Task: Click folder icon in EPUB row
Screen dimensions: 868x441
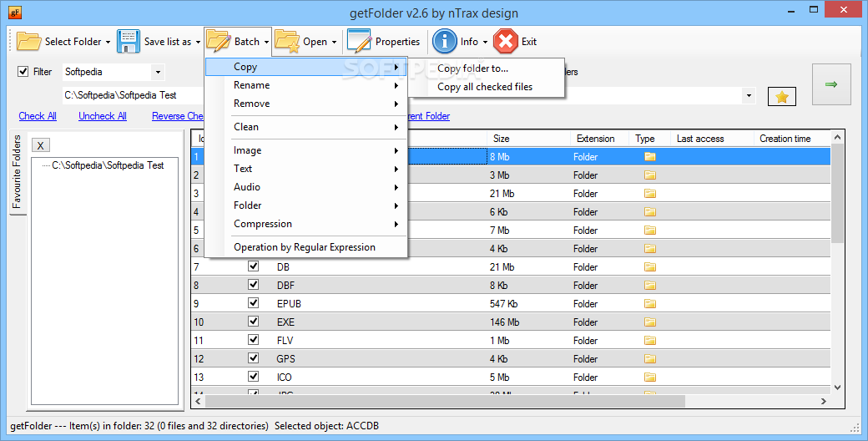Action: tap(650, 303)
